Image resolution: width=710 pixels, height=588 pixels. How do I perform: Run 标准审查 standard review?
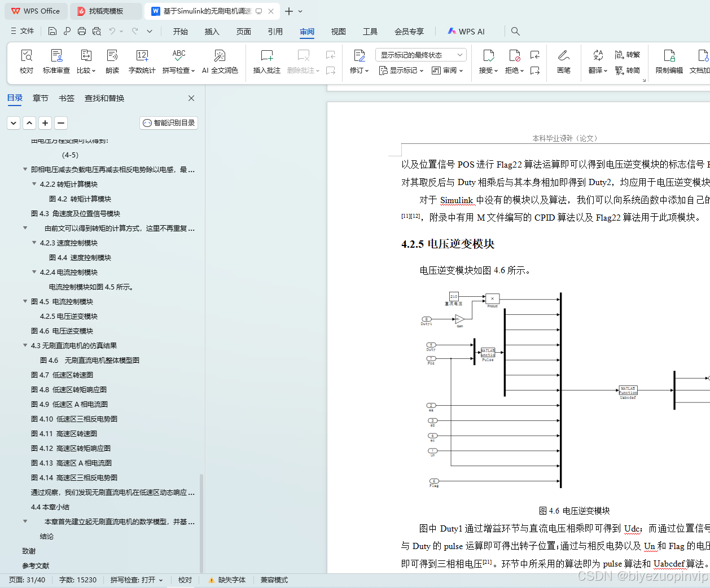click(x=56, y=62)
